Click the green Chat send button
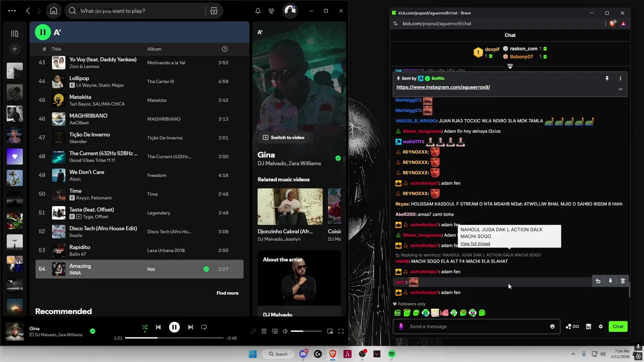 coord(618,326)
